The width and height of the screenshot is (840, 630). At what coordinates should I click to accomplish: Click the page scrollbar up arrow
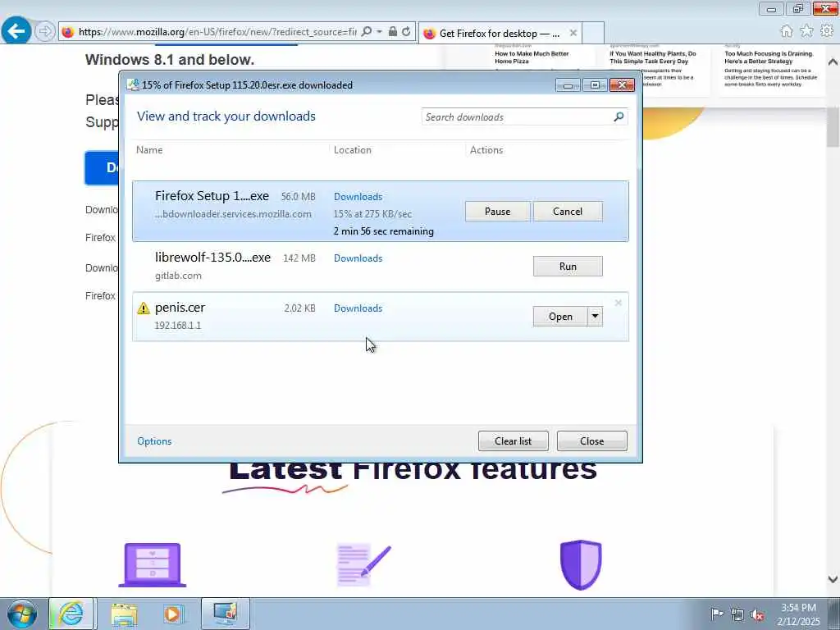[833, 62]
